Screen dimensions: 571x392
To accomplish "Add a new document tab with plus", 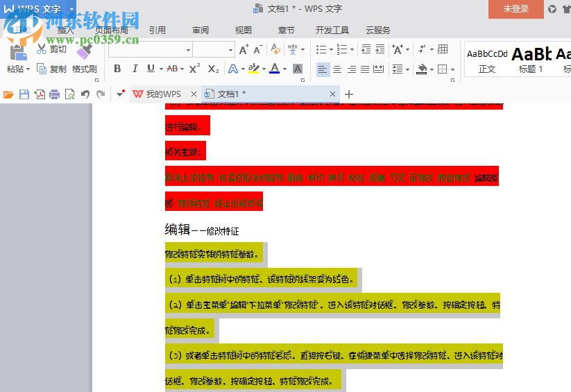I will (349, 94).
